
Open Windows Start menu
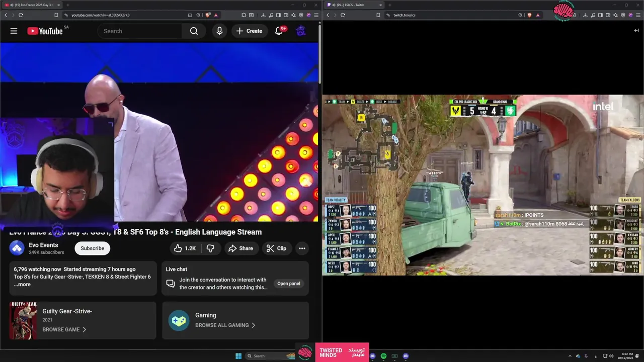[238, 356]
